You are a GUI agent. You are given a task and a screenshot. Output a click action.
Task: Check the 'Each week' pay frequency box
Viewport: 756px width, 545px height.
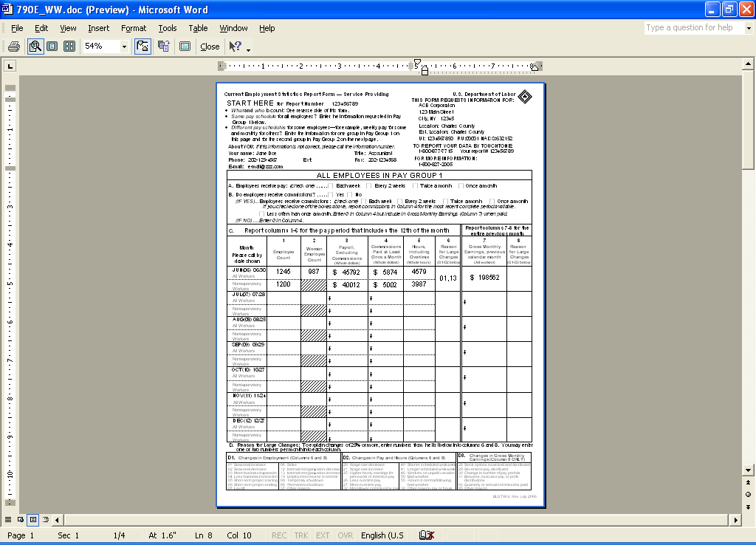pos(331,186)
